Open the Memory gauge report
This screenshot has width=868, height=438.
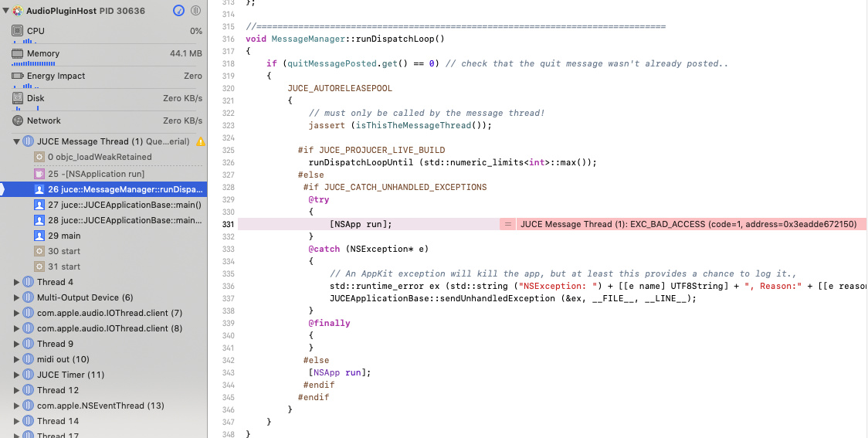tap(107, 56)
